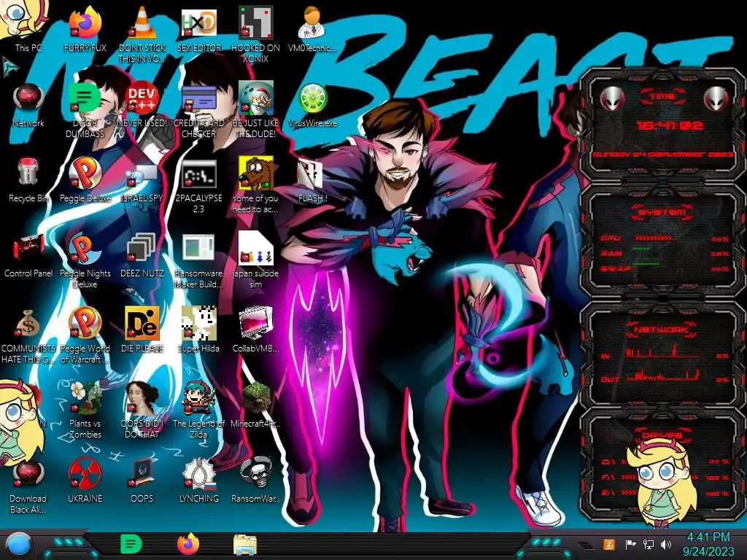Screen dimensions: 747x560
Task: Select the FURRY FUX Firefox shortcut
Action: tap(85, 29)
